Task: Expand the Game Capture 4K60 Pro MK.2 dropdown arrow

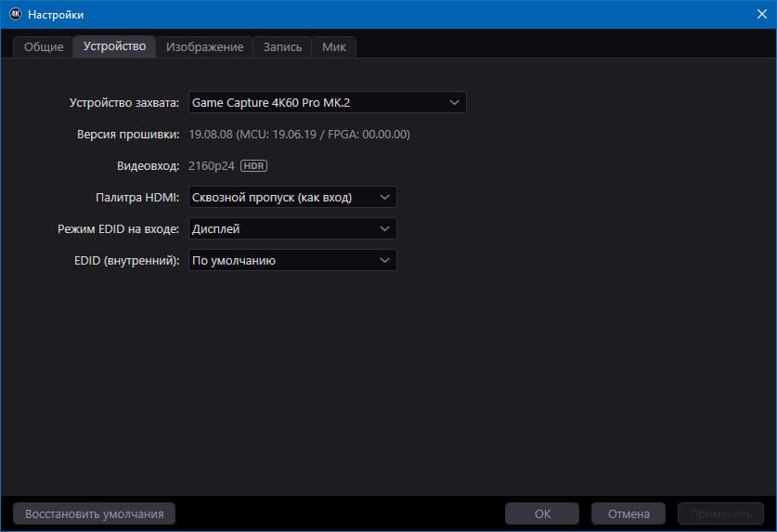Action: click(454, 103)
